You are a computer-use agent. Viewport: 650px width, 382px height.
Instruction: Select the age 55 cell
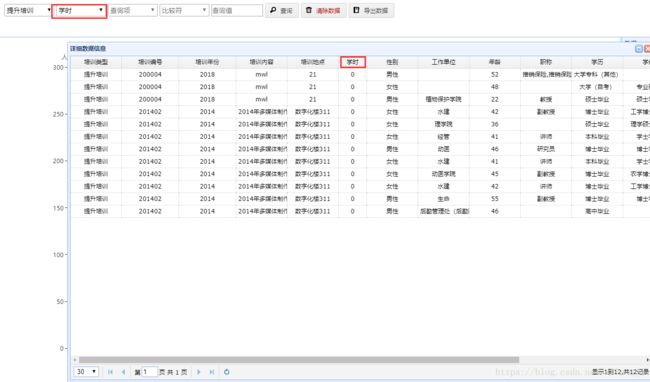[495, 199]
